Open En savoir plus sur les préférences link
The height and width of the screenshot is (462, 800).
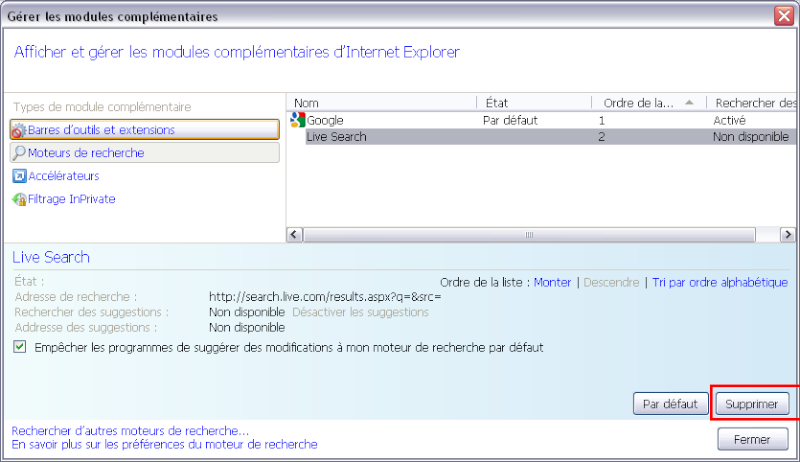[x=164, y=445]
